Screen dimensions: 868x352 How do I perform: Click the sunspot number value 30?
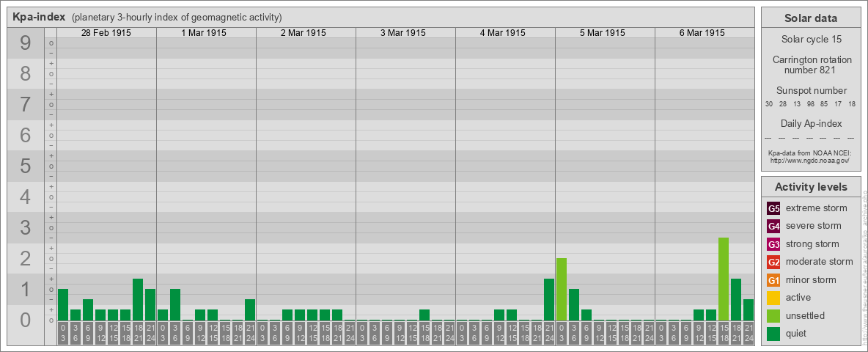[769, 104]
